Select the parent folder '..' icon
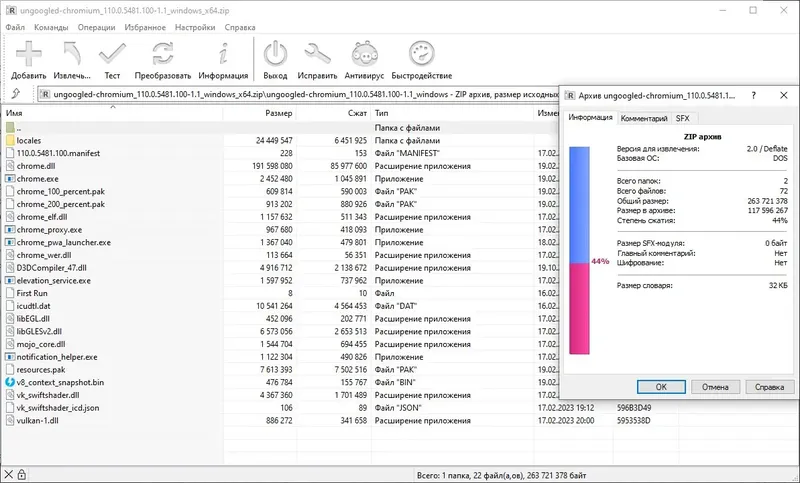The width and height of the screenshot is (800, 483). 10,128
